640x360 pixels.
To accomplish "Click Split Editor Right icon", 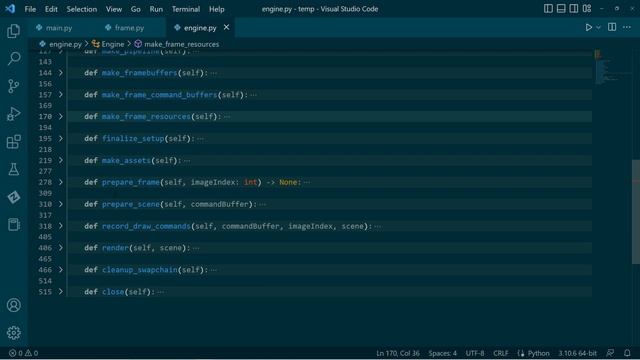I will (x=612, y=27).
